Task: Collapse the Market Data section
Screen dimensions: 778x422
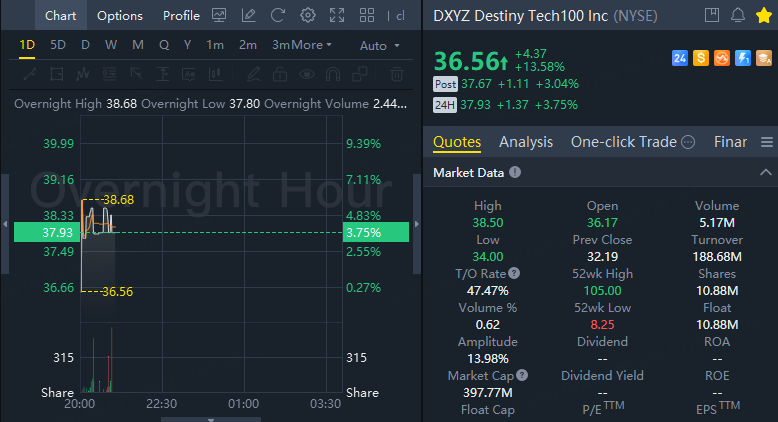Action: [x=766, y=172]
